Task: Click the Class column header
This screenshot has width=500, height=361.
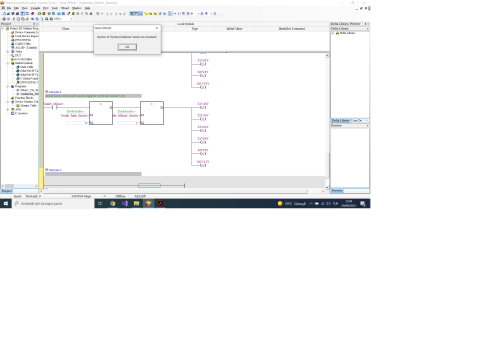Action: coord(66,29)
